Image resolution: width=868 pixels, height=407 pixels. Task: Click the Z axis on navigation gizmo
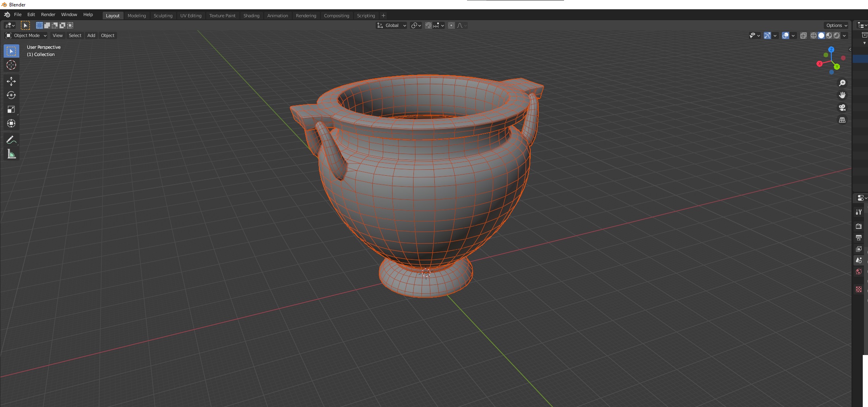pyautogui.click(x=831, y=50)
